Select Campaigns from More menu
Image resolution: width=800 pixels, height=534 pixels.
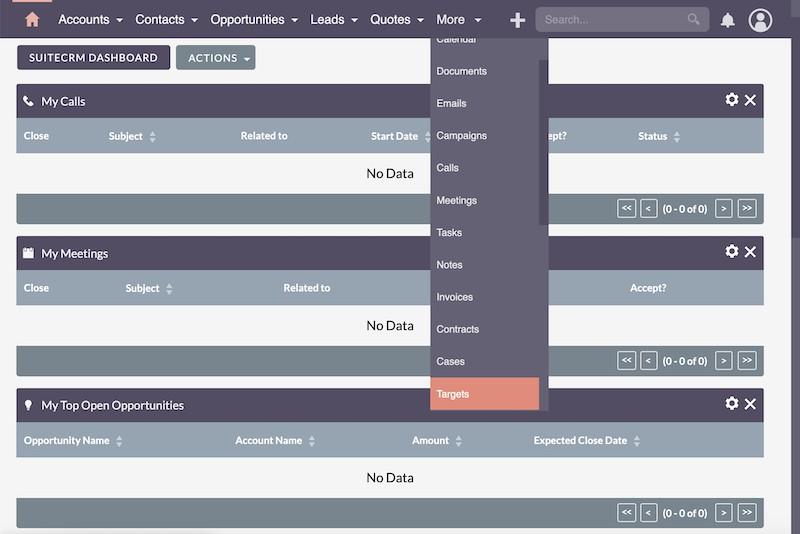coord(485,136)
